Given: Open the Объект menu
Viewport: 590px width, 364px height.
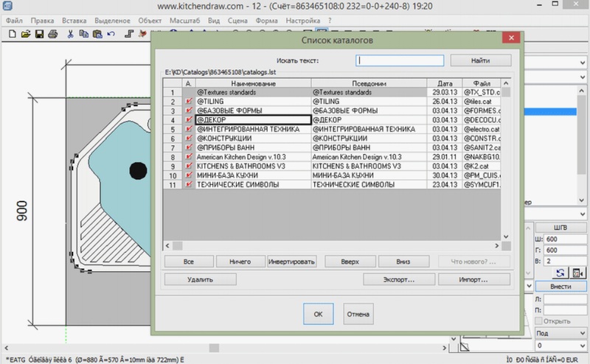Looking at the screenshot, I should point(150,21).
